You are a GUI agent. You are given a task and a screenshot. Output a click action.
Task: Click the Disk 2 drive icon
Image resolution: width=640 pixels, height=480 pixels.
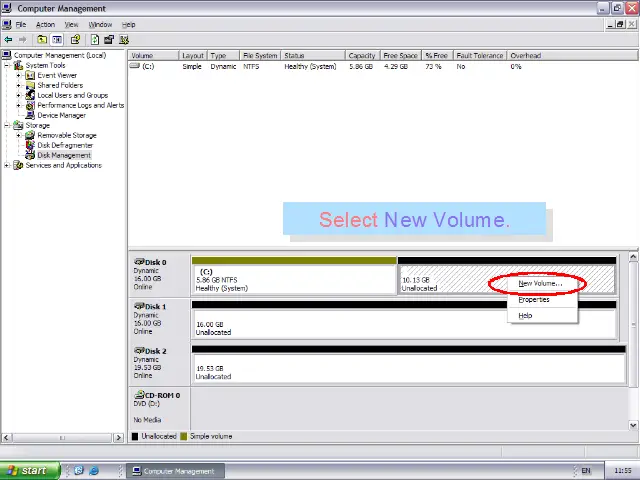click(x=140, y=350)
